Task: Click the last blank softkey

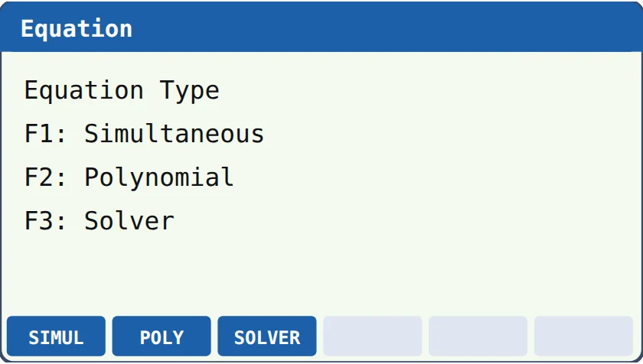Action: coord(583,336)
